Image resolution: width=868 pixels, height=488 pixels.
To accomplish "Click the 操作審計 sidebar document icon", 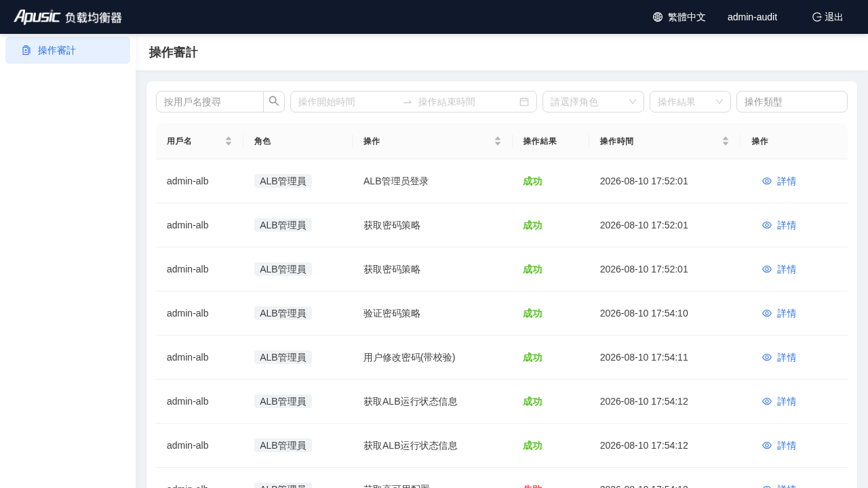I will point(26,50).
